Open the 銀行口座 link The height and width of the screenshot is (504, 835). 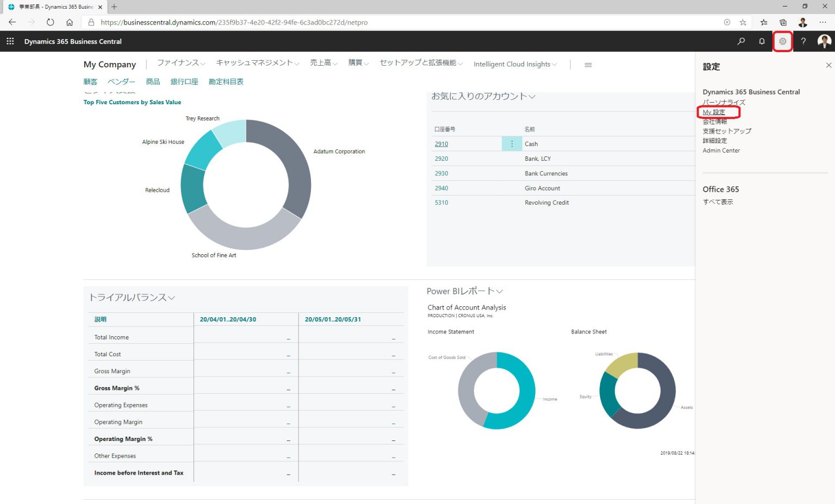(184, 81)
